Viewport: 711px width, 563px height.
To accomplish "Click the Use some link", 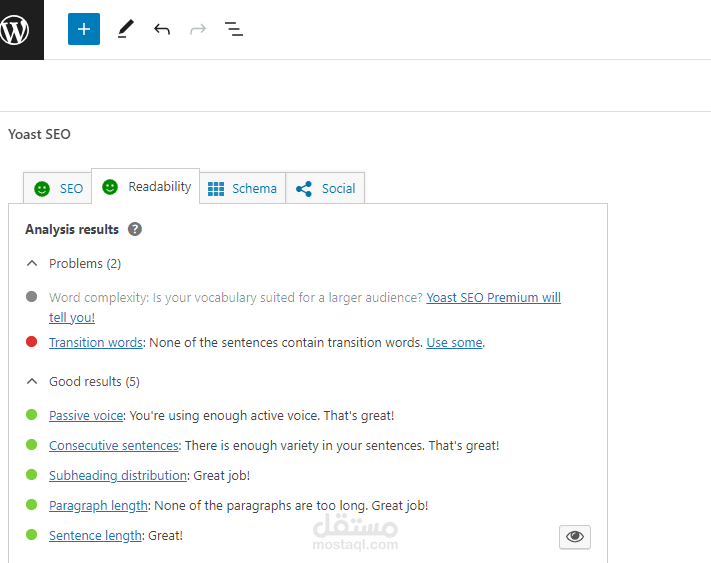I will [454, 343].
